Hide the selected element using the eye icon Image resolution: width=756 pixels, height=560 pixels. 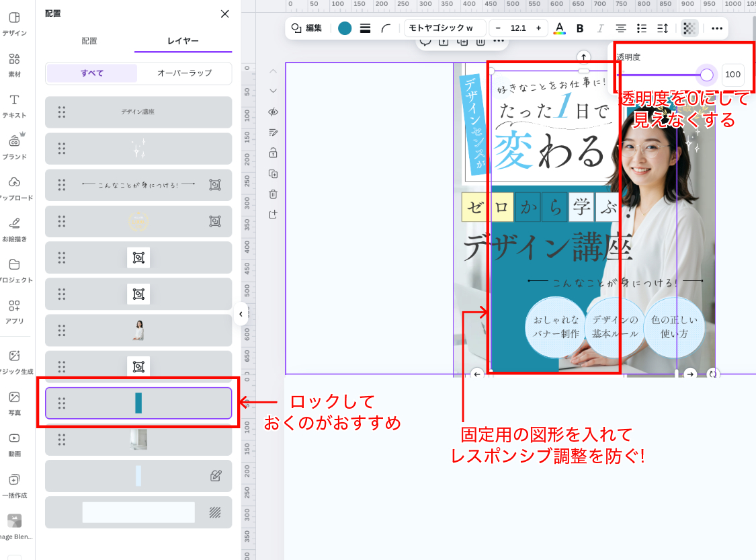274,113
